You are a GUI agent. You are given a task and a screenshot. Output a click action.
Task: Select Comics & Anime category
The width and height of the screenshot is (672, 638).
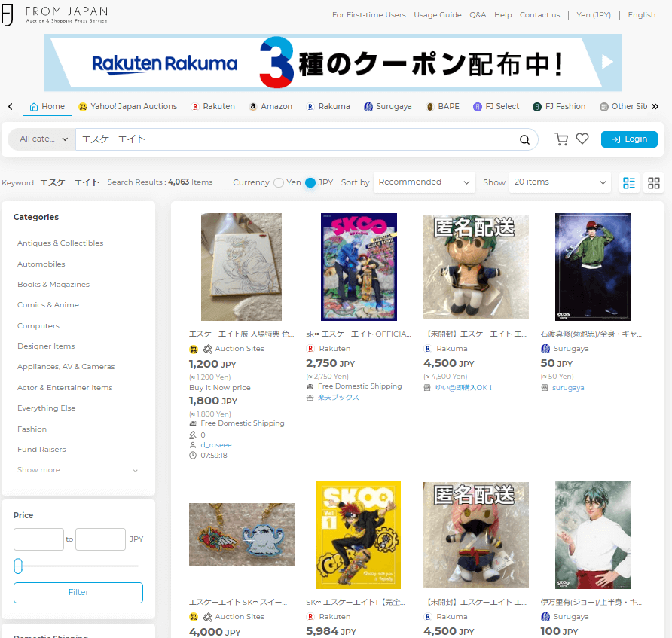48,305
